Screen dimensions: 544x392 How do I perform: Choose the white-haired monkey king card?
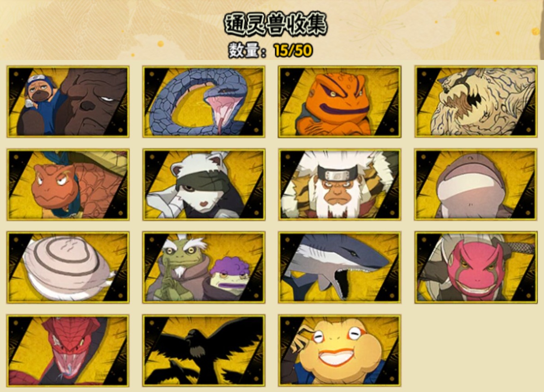tap(339, 185)
